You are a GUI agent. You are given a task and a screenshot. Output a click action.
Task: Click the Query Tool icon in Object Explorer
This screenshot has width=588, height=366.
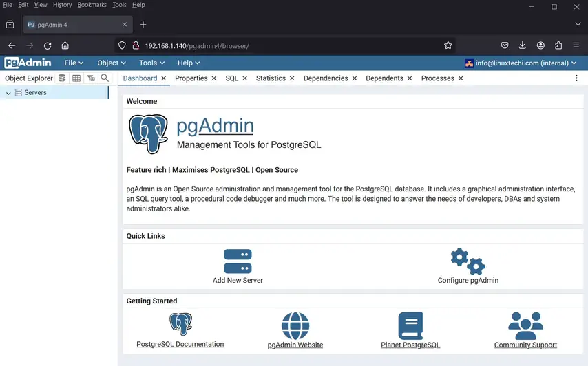[x=63, y=78]
